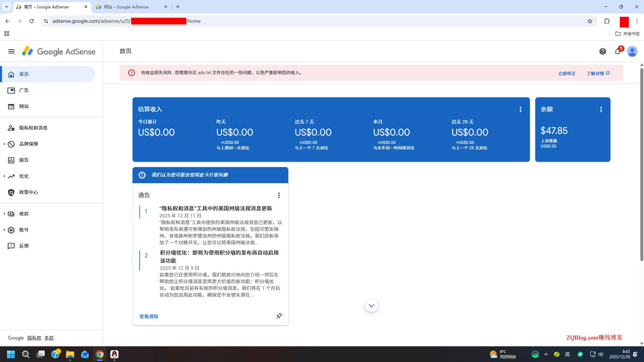Open the 余额 card options menu
The height and width of the screenshot is (362, 644).
point(601,109)
